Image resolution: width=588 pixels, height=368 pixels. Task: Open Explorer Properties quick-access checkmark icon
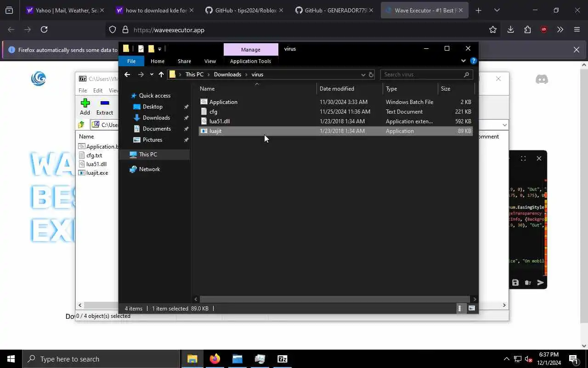pyautogui.click(x=141, y=49)
